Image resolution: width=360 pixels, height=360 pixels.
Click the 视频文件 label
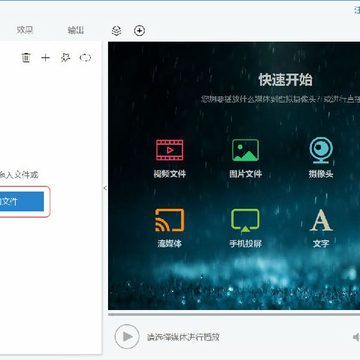pyautogui.click(x=169, y=174)
